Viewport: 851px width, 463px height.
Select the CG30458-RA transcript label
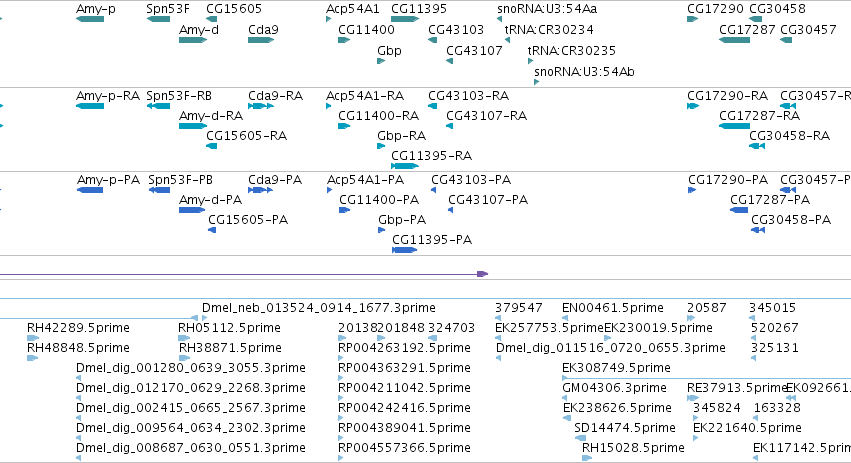[790, 136]
